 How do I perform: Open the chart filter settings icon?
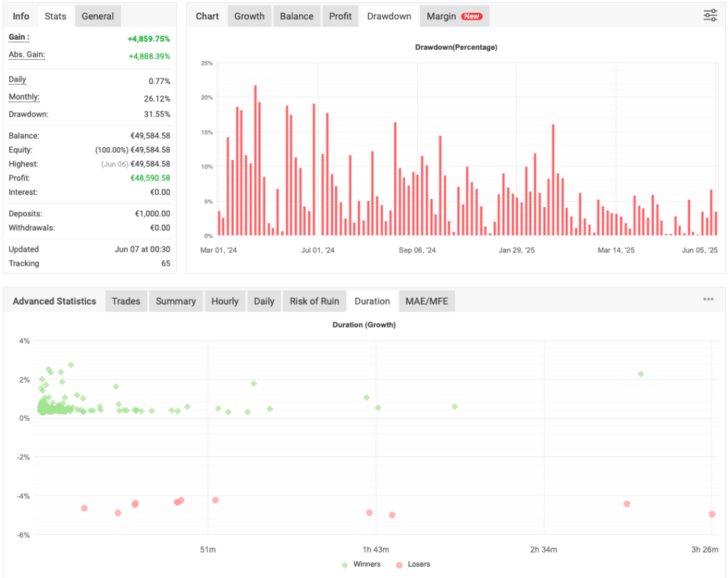[710, 15]
